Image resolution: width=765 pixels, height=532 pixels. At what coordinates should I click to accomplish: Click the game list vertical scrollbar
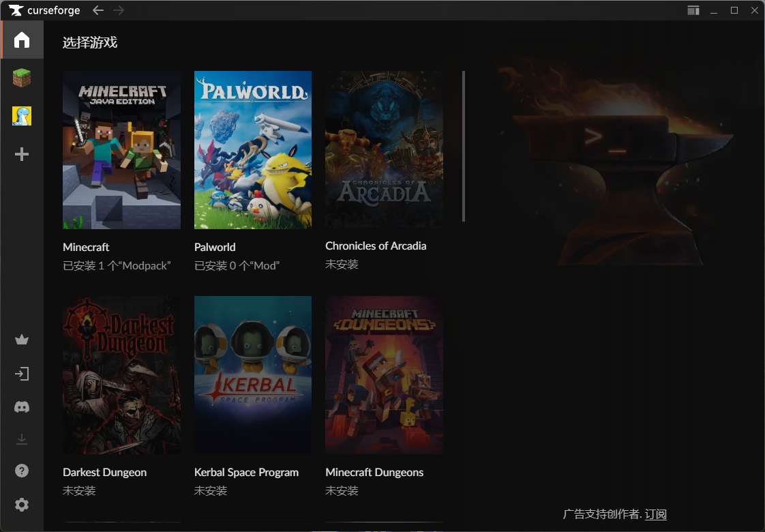click(464, 147)
